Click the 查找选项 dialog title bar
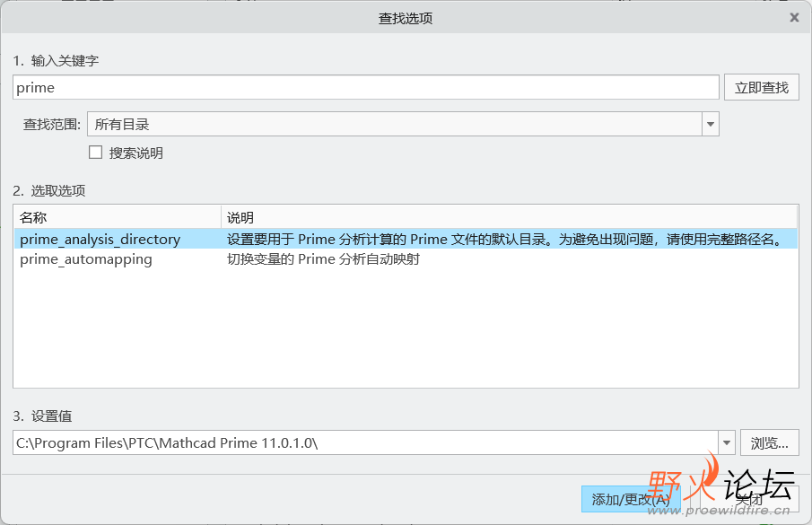 pyautogui.click(x=406, y=17)
